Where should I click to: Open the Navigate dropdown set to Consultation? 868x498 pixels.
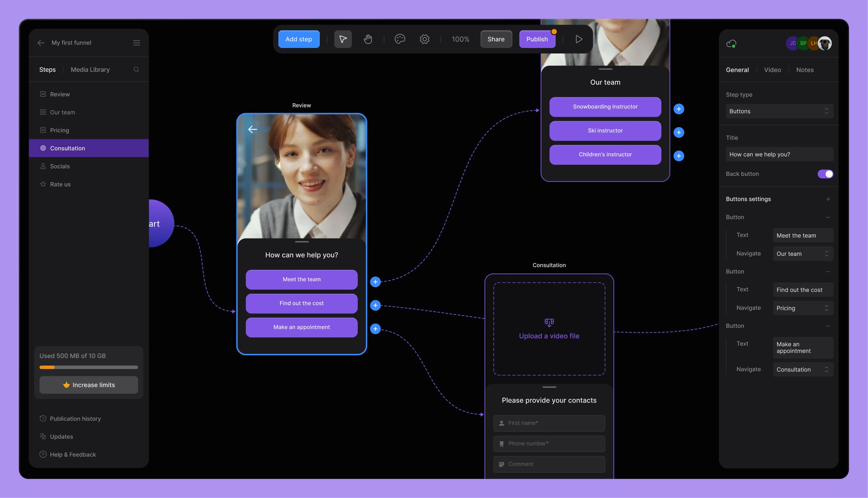(x=802, y=369)
